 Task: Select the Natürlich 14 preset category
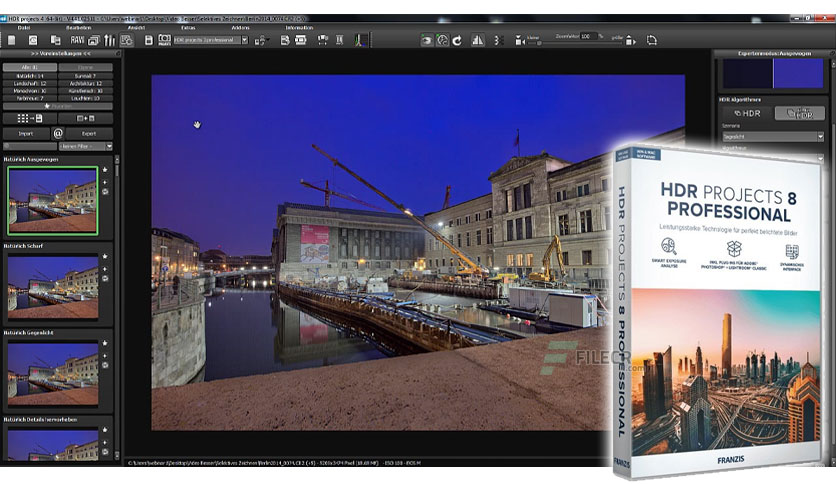[x=30, y=76]
